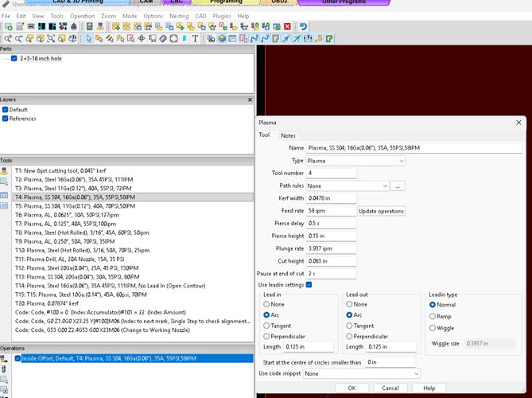The image size is (532, 398).
Task: Close the Layers panel with its X
Action: click(x=250, y=99)
